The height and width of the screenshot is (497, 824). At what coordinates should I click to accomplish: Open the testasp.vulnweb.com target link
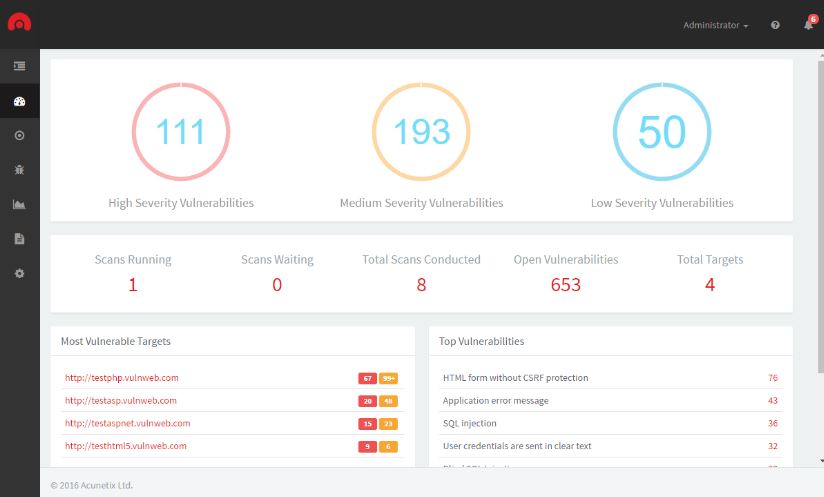click(121, 400)
